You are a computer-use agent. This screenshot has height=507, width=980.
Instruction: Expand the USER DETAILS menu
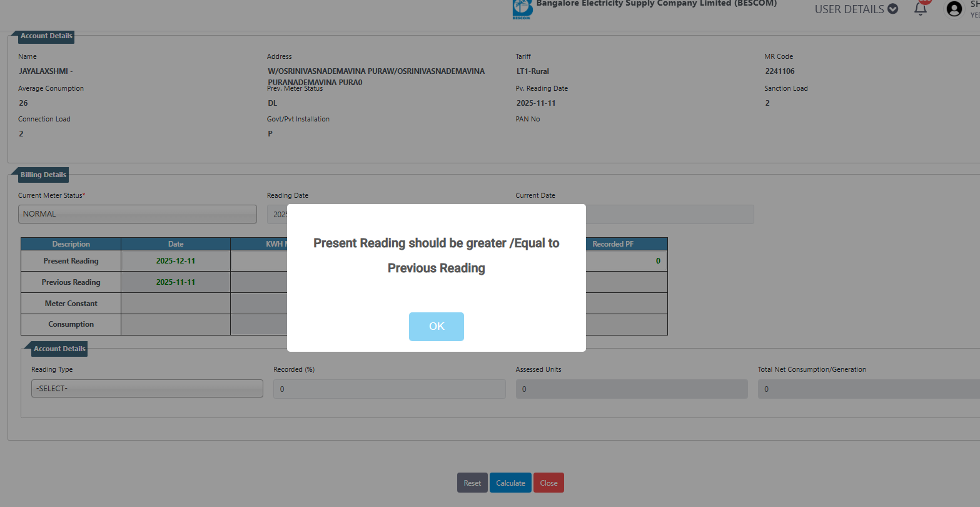point(856,9)
